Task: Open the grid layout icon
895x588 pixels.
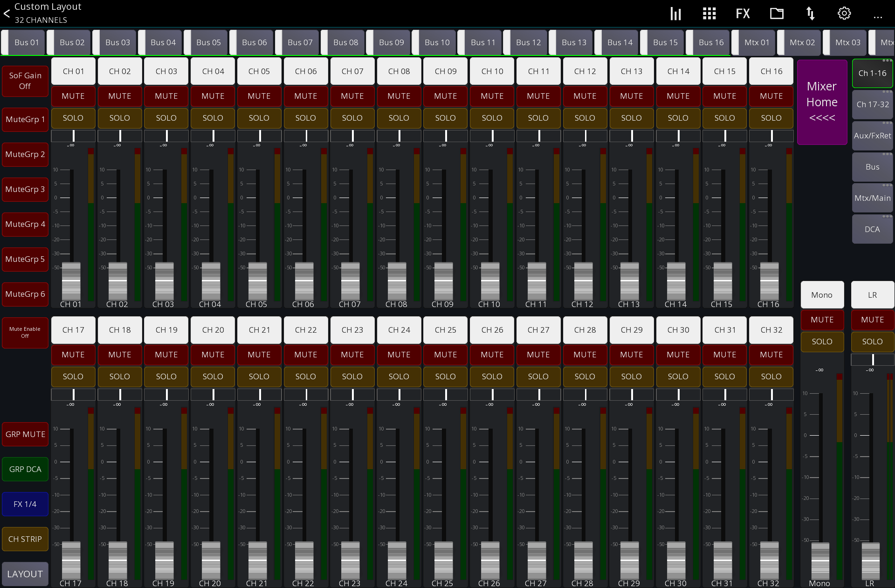Action: [709, 14]
